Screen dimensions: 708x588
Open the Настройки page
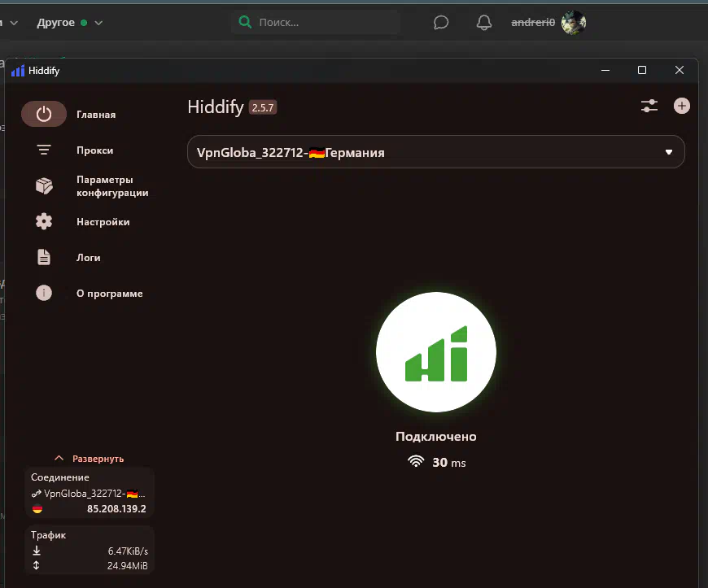pyautogui.click(x=103, y=222)
